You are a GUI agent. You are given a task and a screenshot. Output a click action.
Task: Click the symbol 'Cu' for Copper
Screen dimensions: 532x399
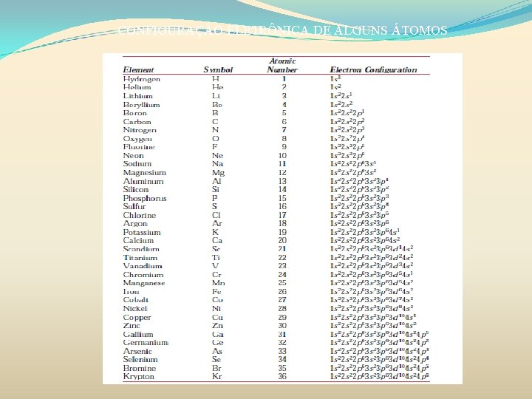click(x=217, y=317)
